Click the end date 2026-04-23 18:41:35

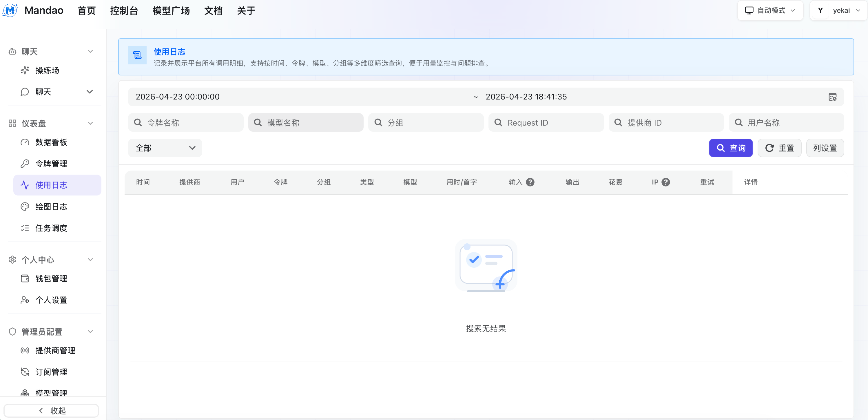coord(526,97)
